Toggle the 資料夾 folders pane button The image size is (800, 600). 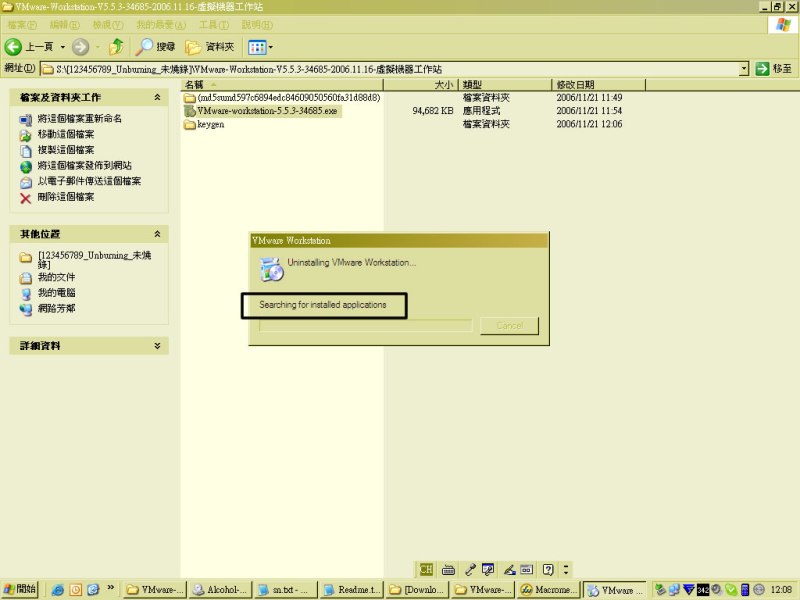(210, 47)
